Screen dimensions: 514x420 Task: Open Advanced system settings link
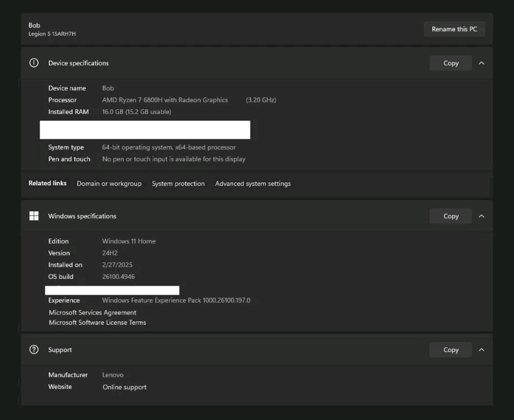(252, 184)
